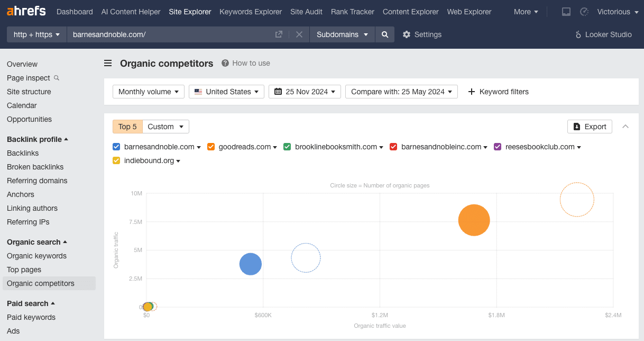The image size is (644, 341).
Task: Open Site Explorer tab
Action: 190,12
